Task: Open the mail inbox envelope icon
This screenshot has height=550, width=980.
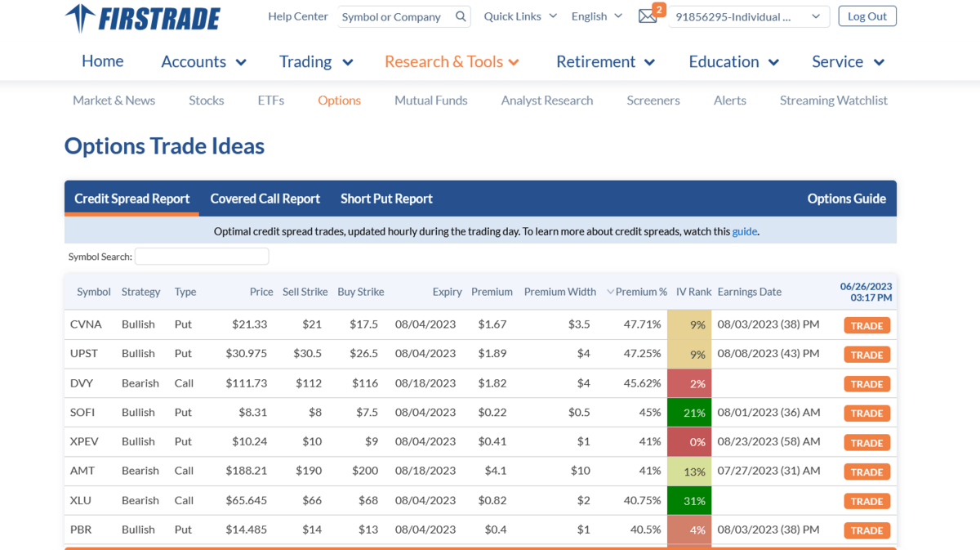Action: (648, 16)
